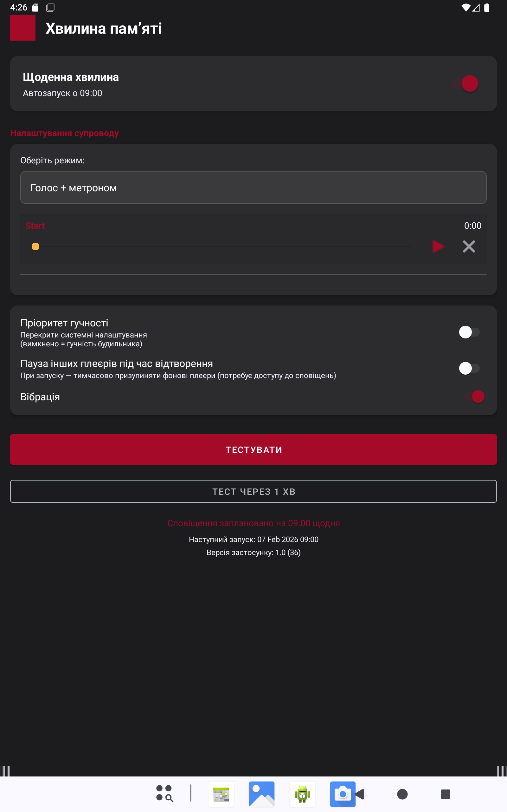This screenshot has width=507, height=812.
Task: Toggle the Щоденна хвилина switch
Action: 465,83
